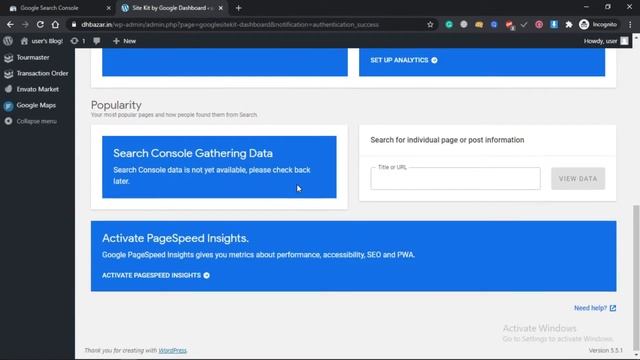This screenshot has width=640, height=360.
Task: Open the comments bubble icon in admin bar
Action: 97,41
